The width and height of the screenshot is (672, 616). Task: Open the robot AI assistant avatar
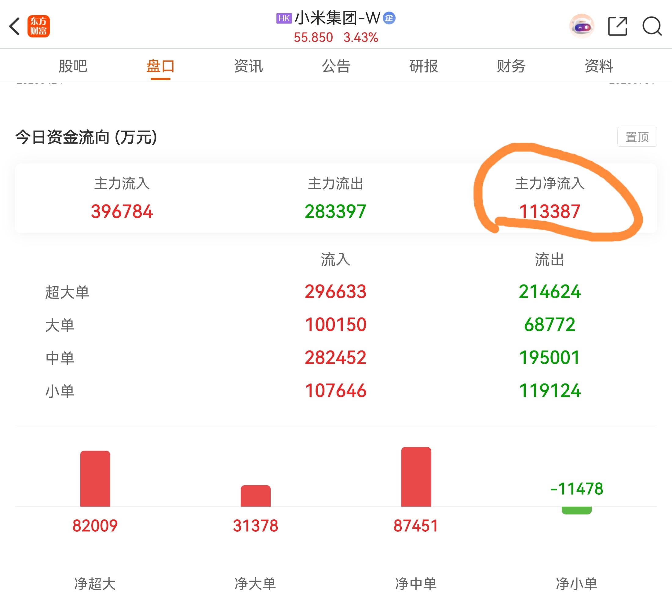[581, 26]
